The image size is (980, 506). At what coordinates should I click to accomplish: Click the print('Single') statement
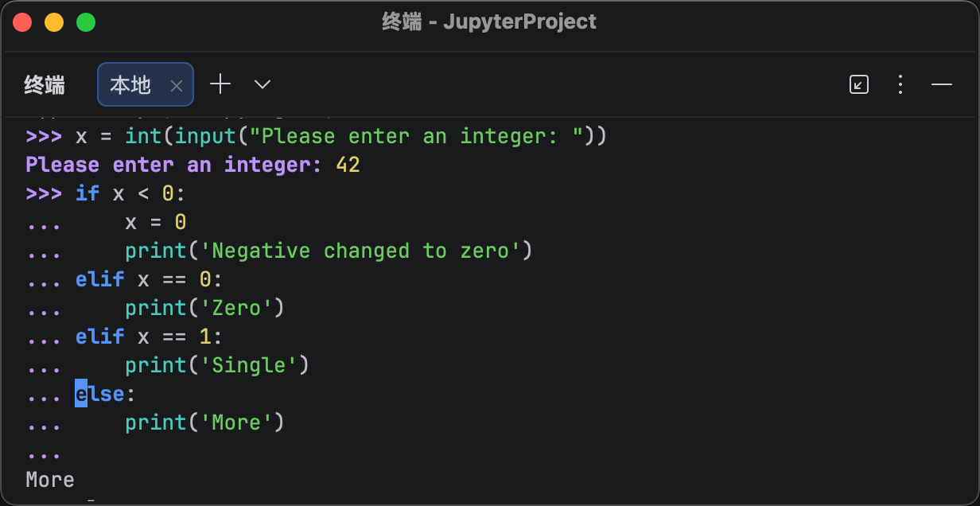(x=216, y=365)
